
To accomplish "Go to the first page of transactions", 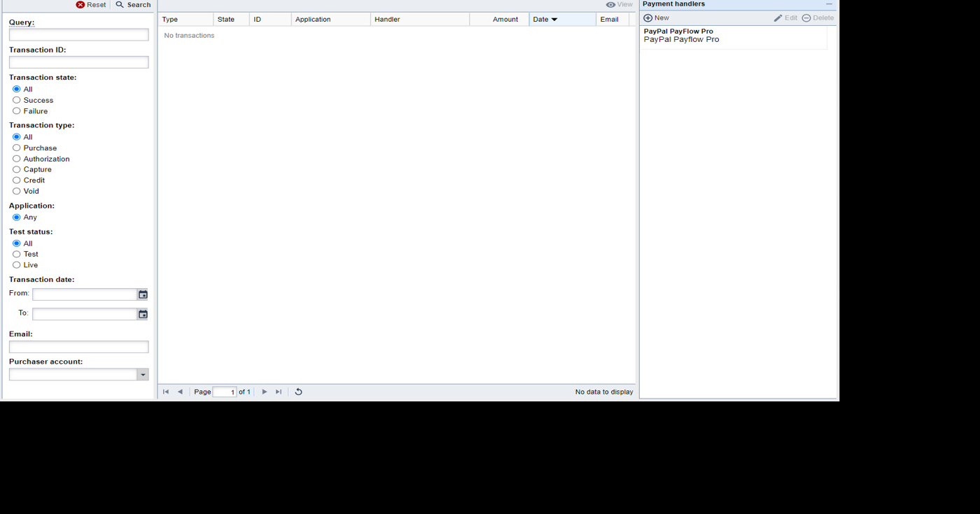I will pos(166,392).
